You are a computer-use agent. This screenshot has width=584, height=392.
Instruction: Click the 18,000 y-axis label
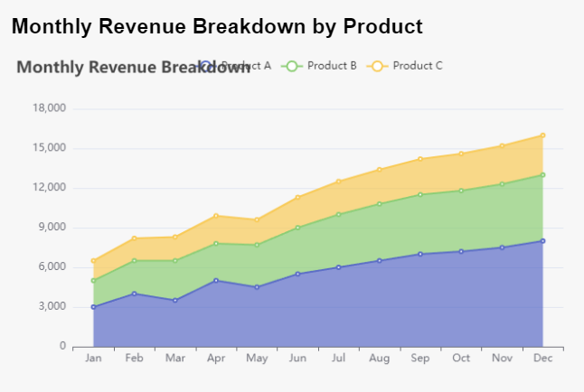point(50,108)
